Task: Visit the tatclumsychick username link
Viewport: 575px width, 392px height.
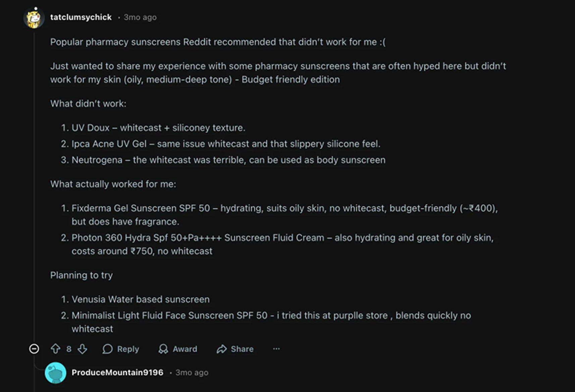Action: 81,17
